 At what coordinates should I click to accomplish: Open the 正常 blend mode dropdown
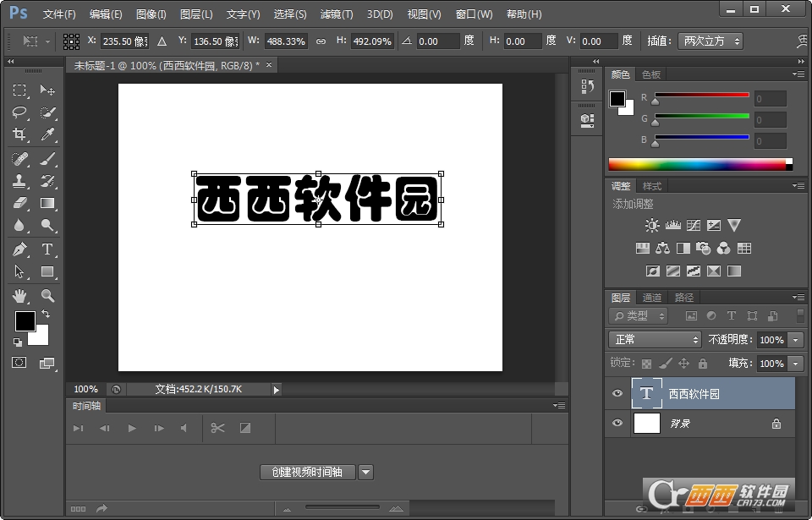click(x=654, y=339)
